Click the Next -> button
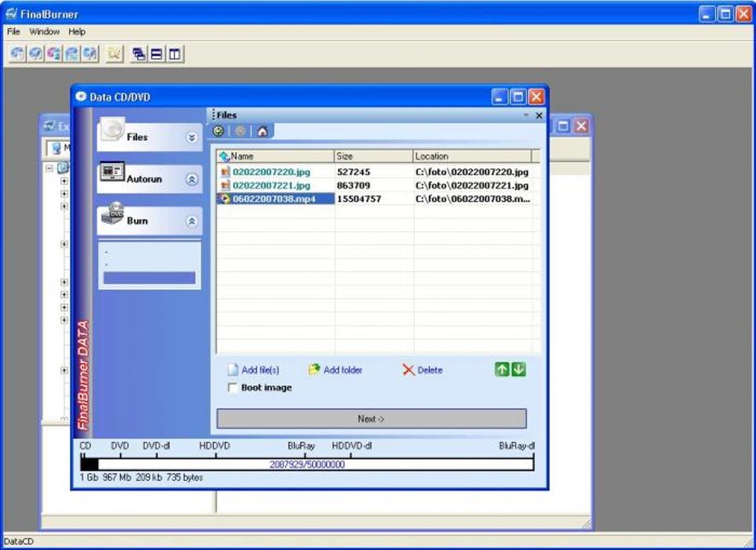Screen dimensions: 756x550 coord(371,419)
